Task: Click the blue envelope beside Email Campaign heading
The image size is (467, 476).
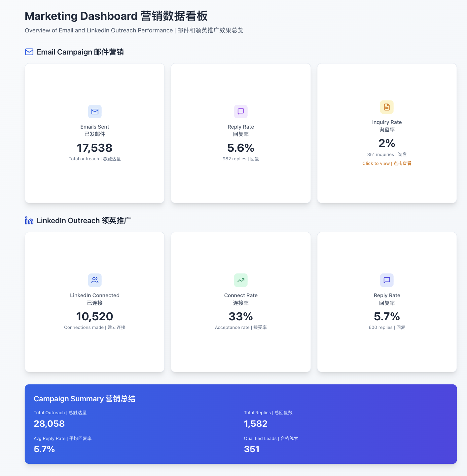Action: [29, 52]
